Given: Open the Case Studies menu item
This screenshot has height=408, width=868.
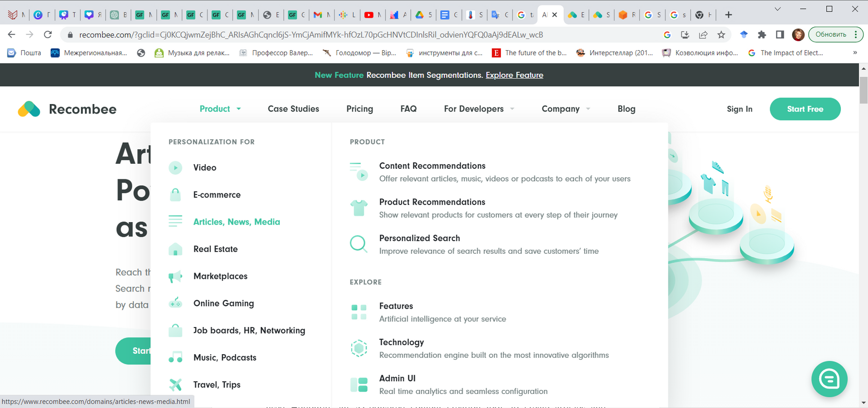Looking at the screenshot, I should click(293, 109).
